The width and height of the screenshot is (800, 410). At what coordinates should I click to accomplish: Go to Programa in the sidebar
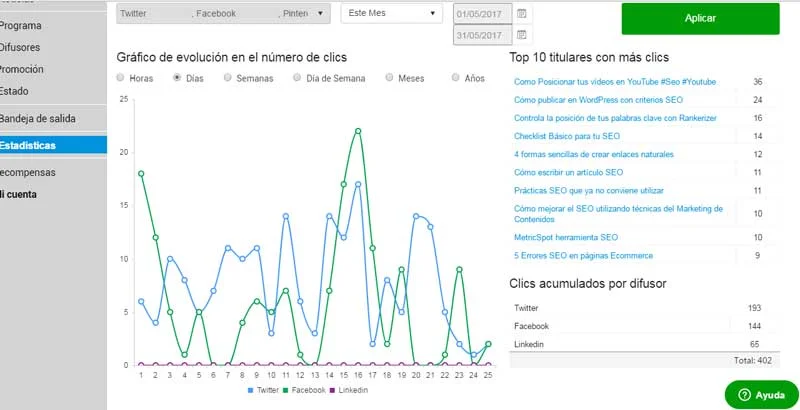20,25
